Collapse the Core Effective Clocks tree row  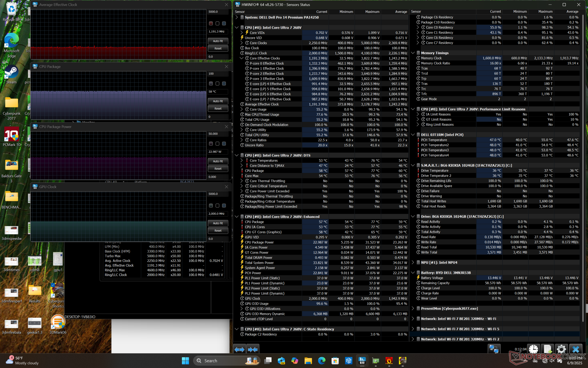click(241, 58)
